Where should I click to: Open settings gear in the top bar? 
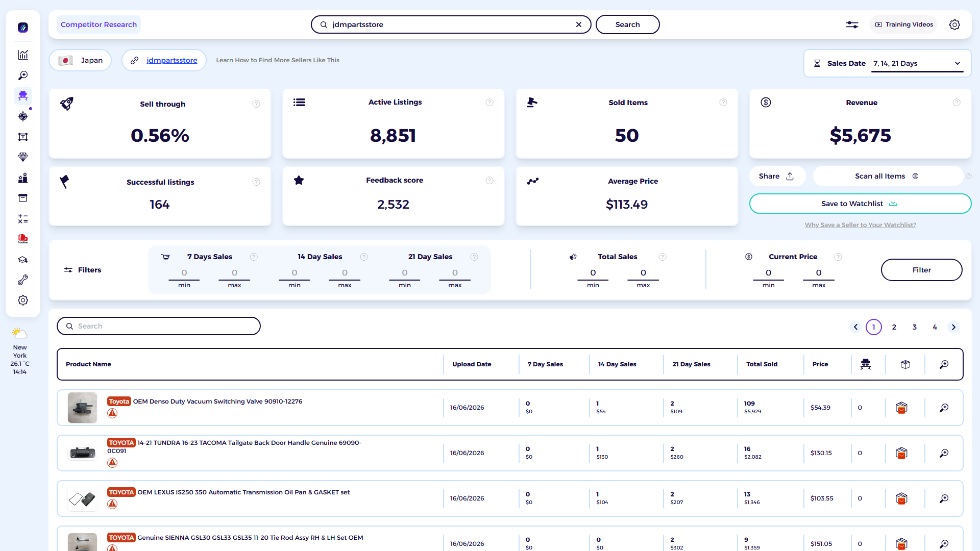point(954,24)
